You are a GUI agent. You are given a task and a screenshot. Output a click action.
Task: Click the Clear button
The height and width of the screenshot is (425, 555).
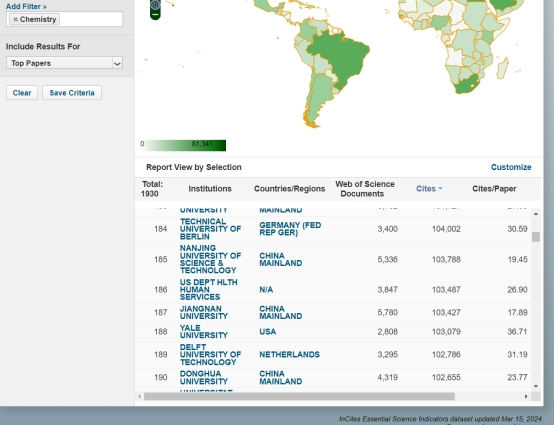tap(22, 93)
